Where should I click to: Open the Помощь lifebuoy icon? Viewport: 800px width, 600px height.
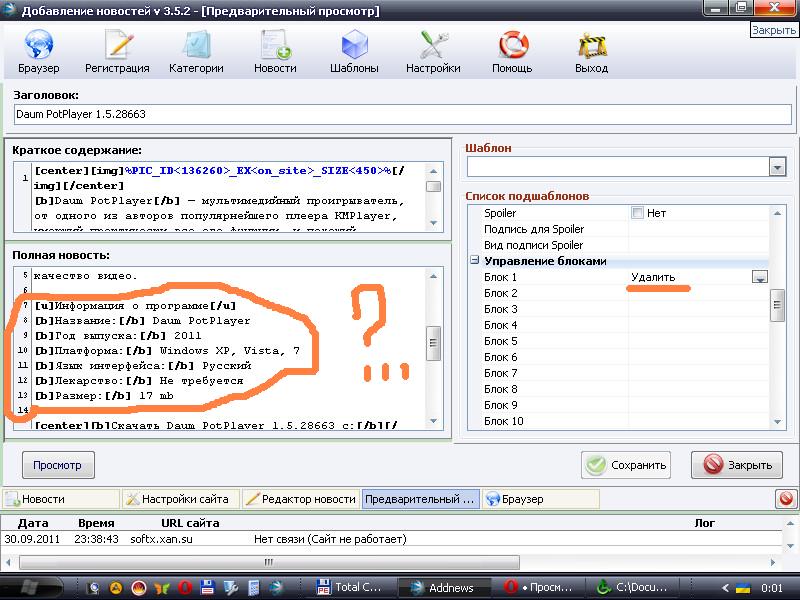(x=512, y=45)
